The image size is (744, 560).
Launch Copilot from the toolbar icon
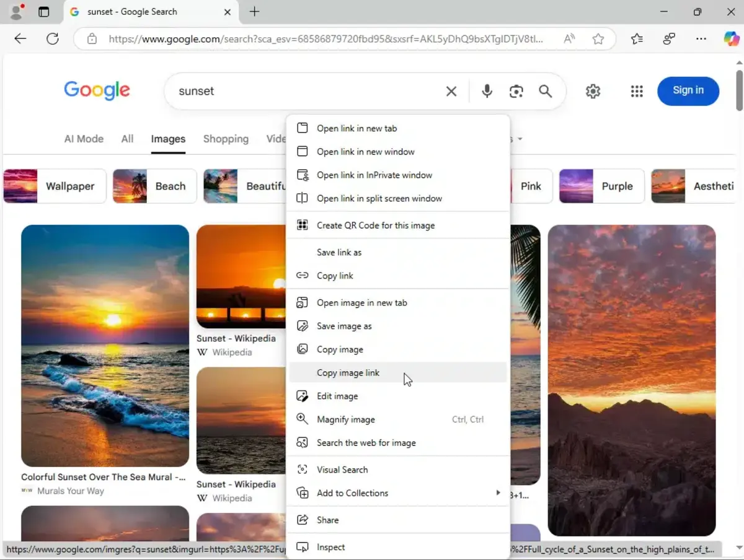pos(732,39)
